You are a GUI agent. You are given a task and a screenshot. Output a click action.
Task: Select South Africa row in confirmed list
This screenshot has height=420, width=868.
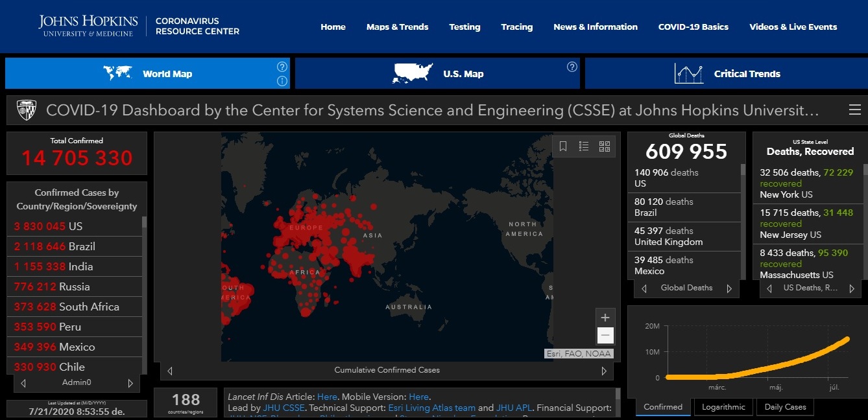coord(74,307)
